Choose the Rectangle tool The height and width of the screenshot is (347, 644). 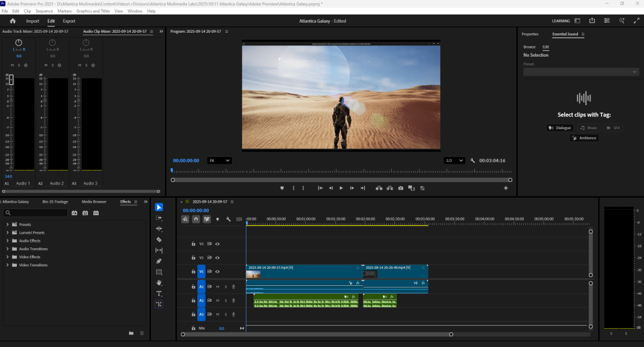(x=159, y=272)
